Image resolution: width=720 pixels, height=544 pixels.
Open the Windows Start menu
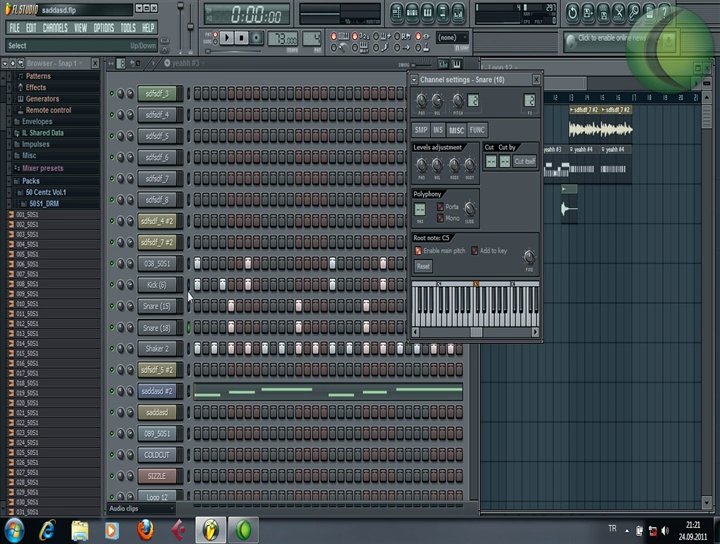14,531
